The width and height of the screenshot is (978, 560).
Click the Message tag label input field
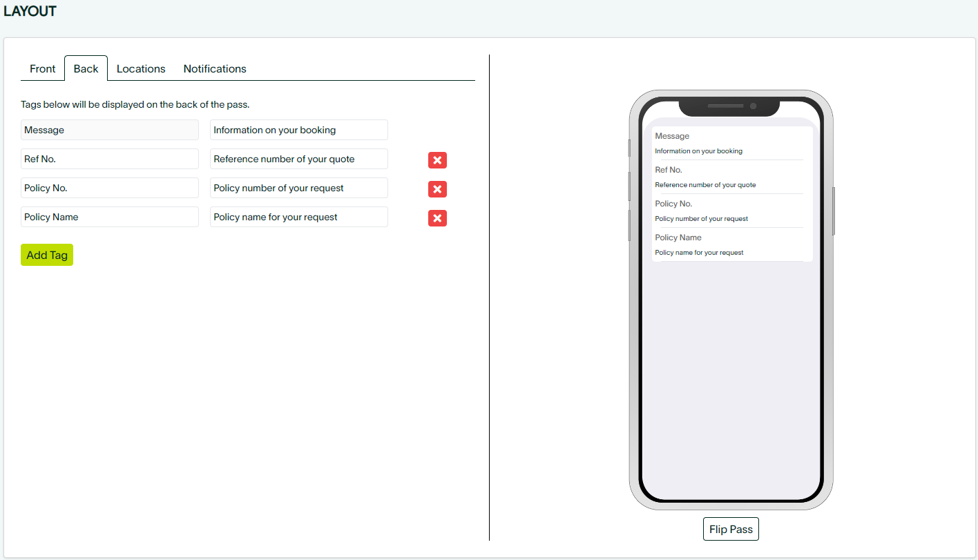(110, 130)
